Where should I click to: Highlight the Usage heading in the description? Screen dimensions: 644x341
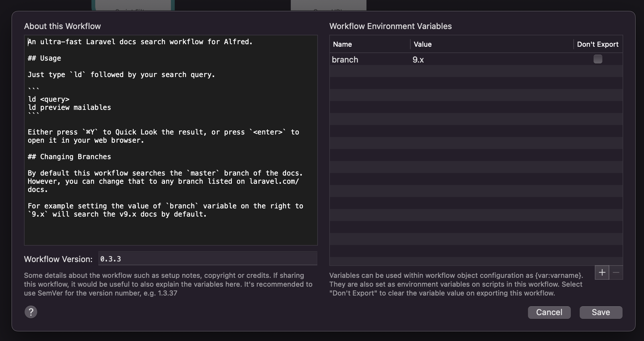point(44,58)
